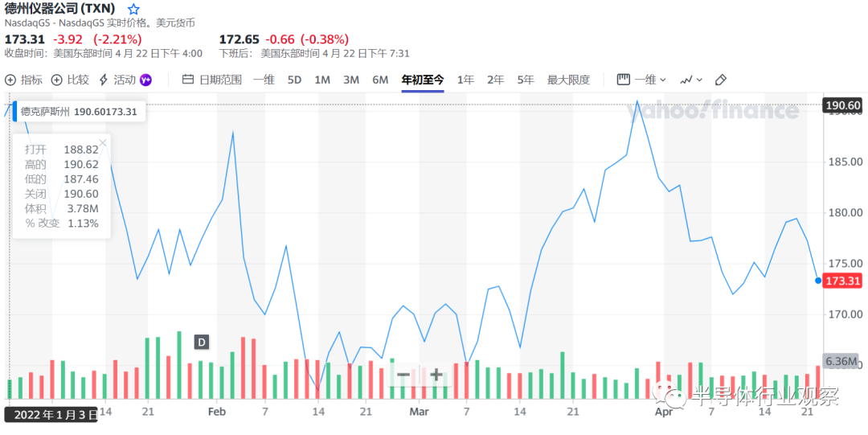Select the 6M time range
The width and height of the screenshot is (868, 435).
(x=380, y=80)
